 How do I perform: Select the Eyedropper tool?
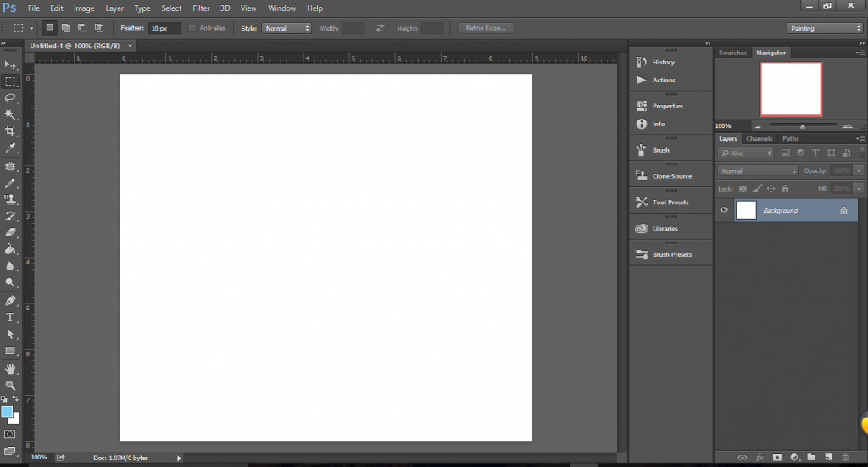tap(10, 147)
